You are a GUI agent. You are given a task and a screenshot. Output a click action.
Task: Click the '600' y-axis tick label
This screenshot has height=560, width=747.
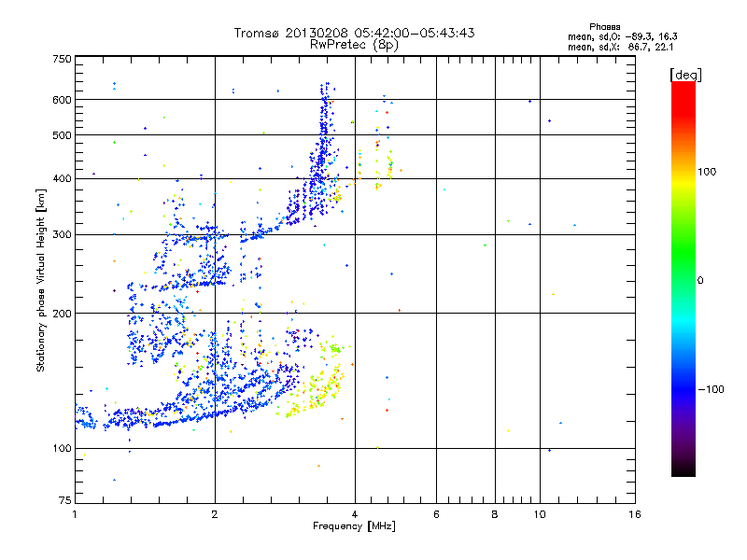62,100
